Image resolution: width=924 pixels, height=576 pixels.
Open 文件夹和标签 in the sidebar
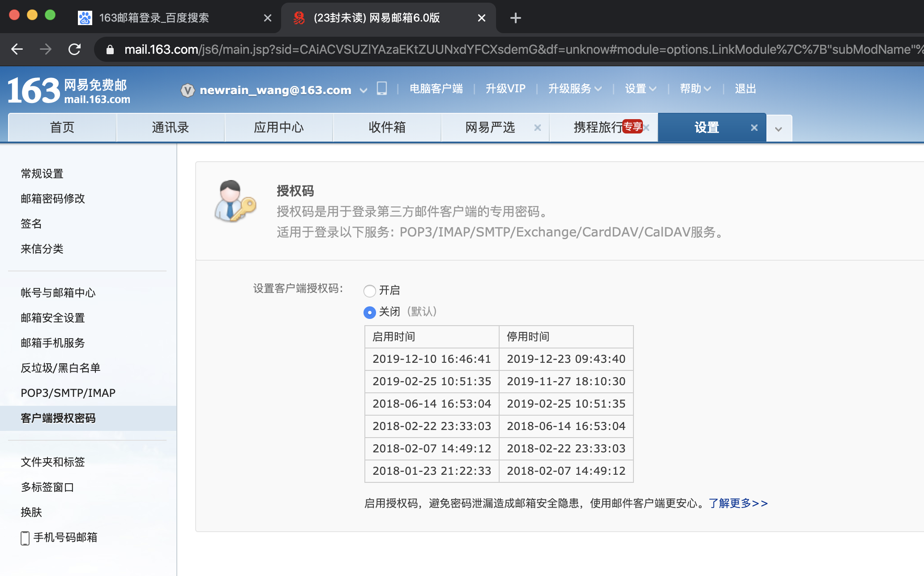(53, 462)
